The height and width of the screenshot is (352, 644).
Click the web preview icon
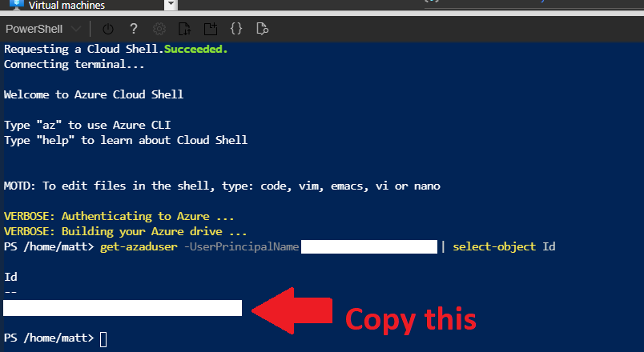click(262, 29)
